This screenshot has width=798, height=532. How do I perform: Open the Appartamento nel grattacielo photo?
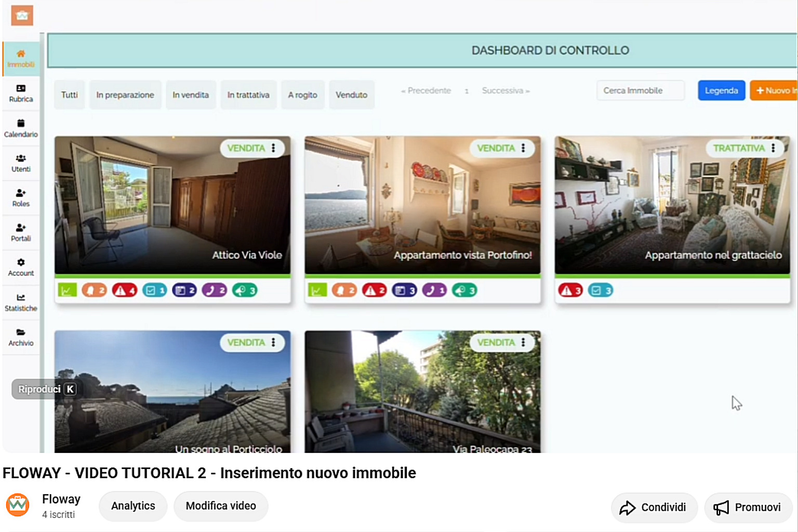pyautogui.click(x=672, y=205)
